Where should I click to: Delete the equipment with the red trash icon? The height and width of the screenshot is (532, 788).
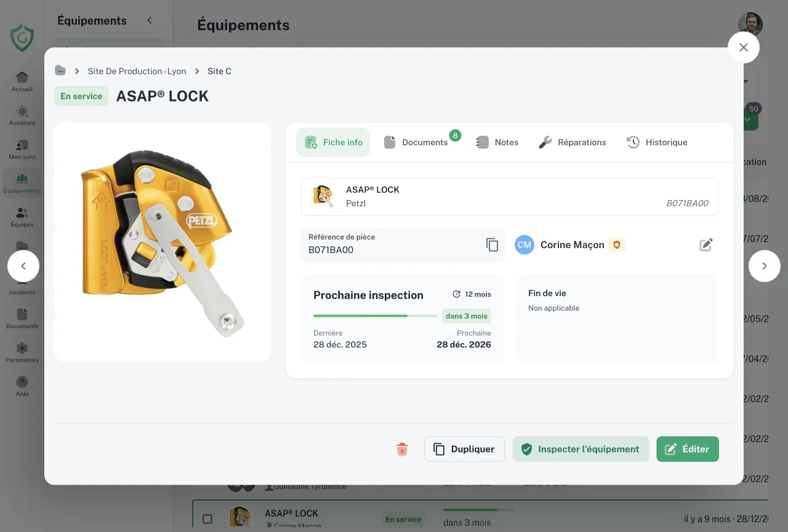pyautogui.click(x=402, y=449)
